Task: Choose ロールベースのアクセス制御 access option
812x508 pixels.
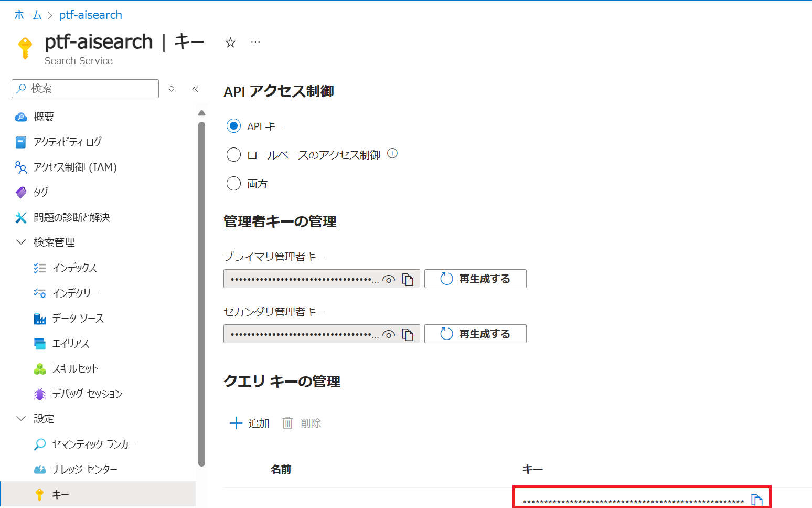Action: [233, 154]
